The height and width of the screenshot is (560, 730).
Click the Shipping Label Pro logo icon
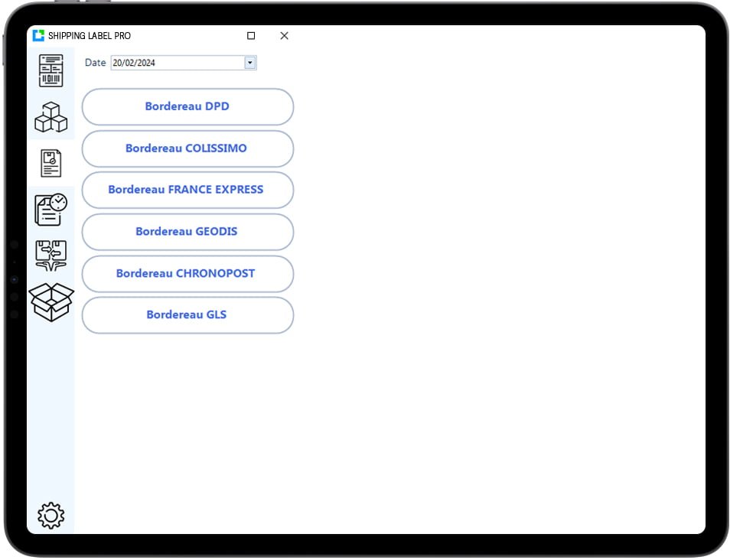click(x=39, y=36)
